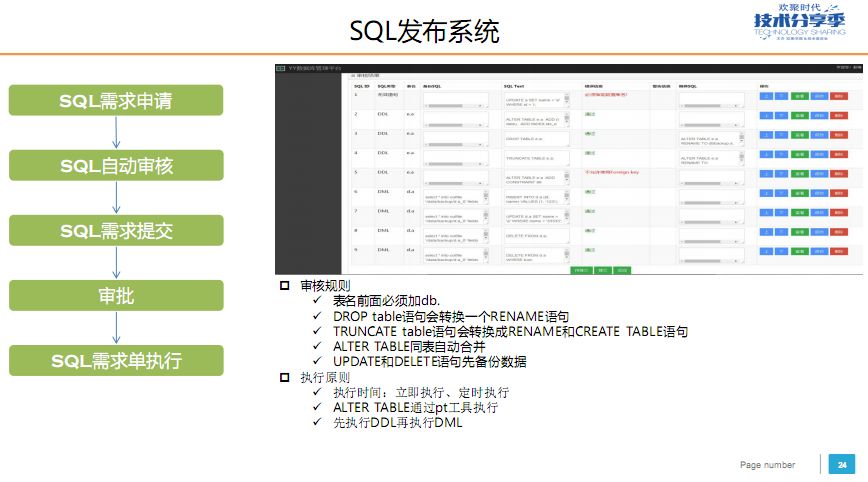Click the text 执行时间：立即执行、定时执行
The height and width of the screenshot is (482, 868).
pyautogui.click(x=421, y=393)
